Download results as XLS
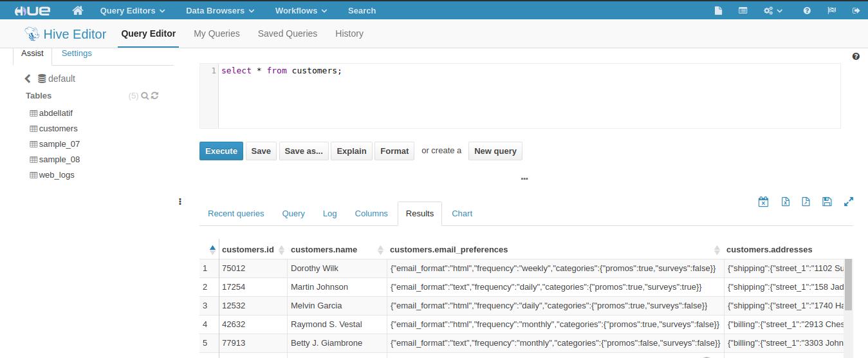 785,202
